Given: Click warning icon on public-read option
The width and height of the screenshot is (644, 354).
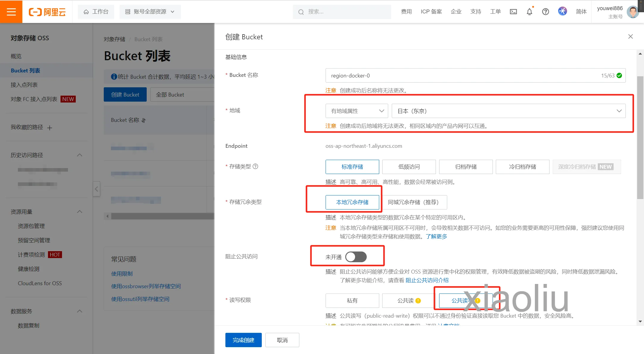Looking at the screenshot, I should (x=418, y=301).
